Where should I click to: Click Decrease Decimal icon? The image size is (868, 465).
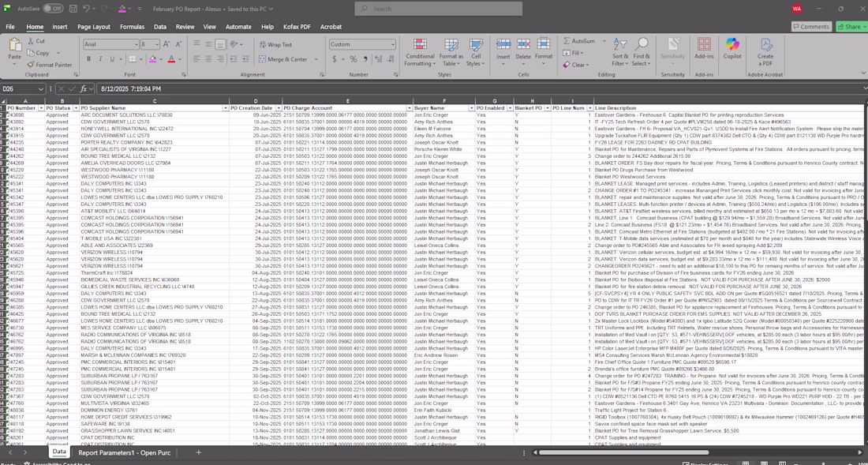coord(391,59)
